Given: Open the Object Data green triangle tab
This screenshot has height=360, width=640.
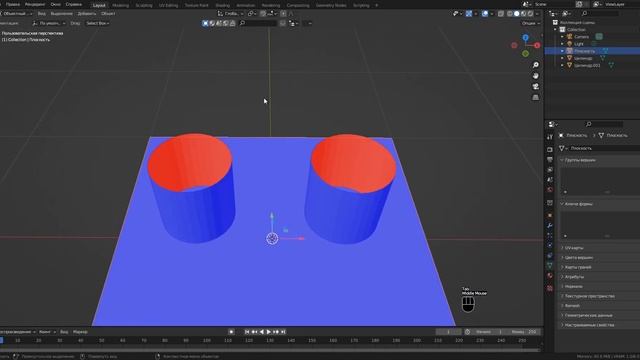Looking at the screenshot, I should 550,265.
